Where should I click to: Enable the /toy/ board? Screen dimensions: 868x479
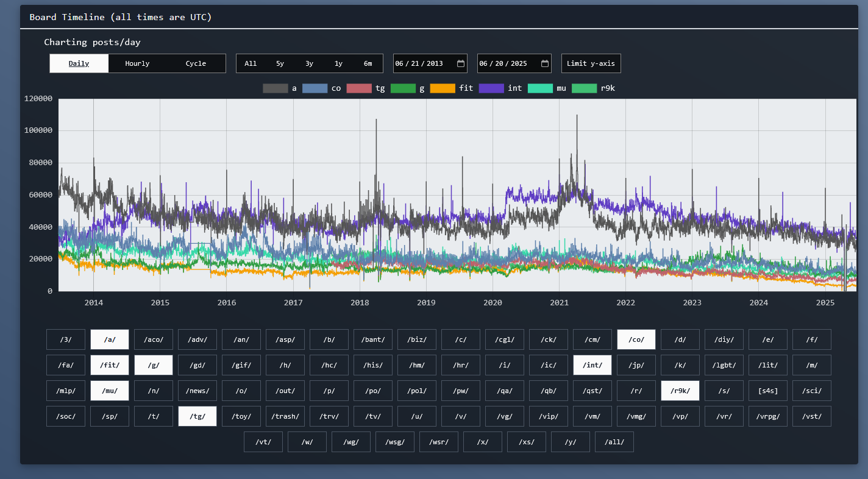[241, 416]
